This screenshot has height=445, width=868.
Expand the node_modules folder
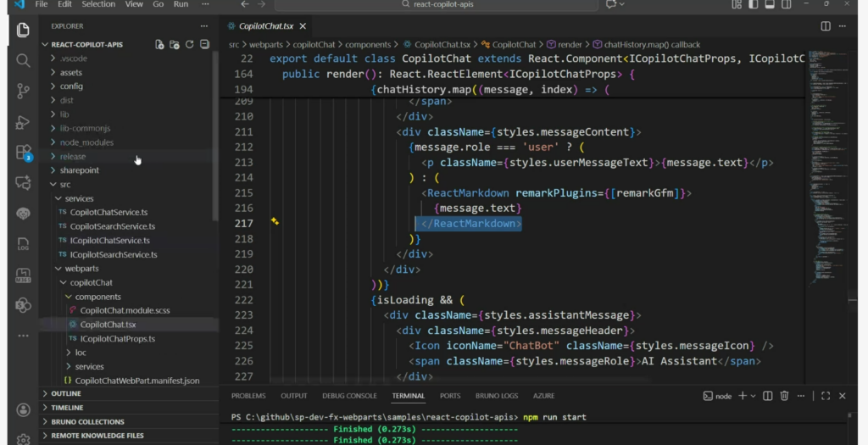pyautogui.click(x=86, y=142)
